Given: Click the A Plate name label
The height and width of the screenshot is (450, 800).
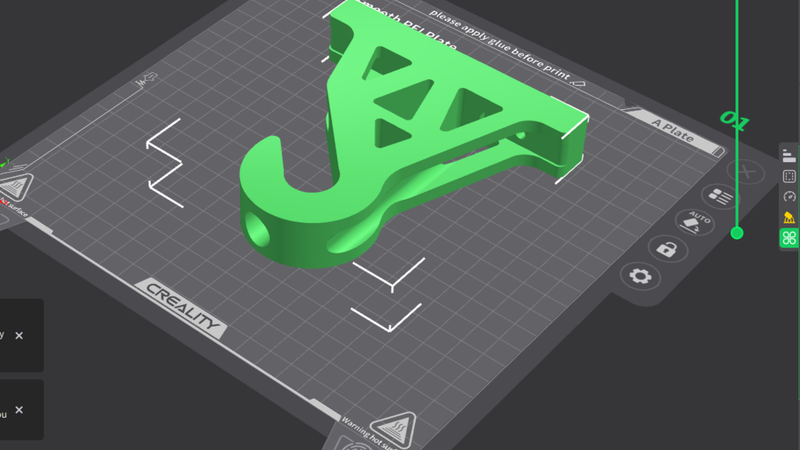Looking at the screenshot, I should pyautogui.click(x=672, y=130).
